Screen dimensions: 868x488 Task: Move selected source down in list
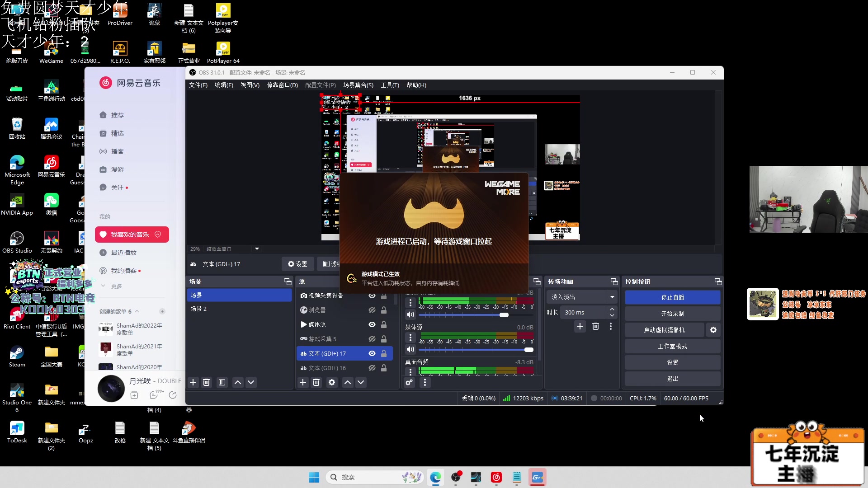(361, 382)
